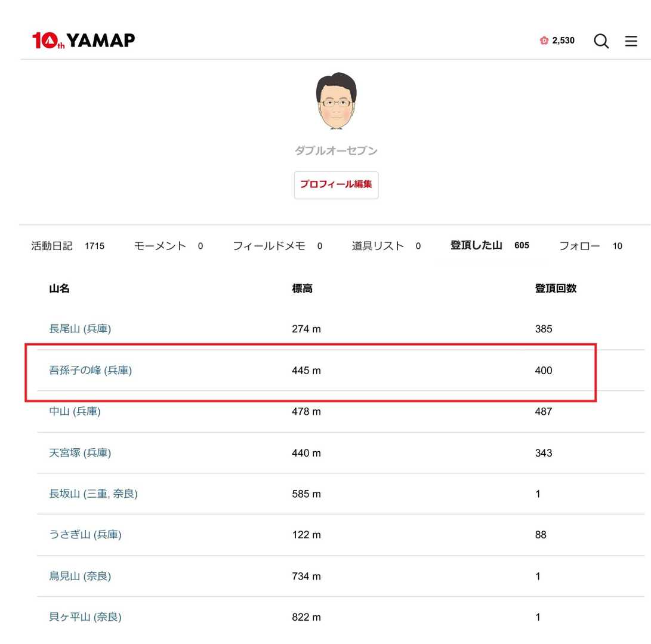Image resolution: width=651 pixels, height=644 pixels.
Task: Click the profile avatar picture
Action: [336, 101]
